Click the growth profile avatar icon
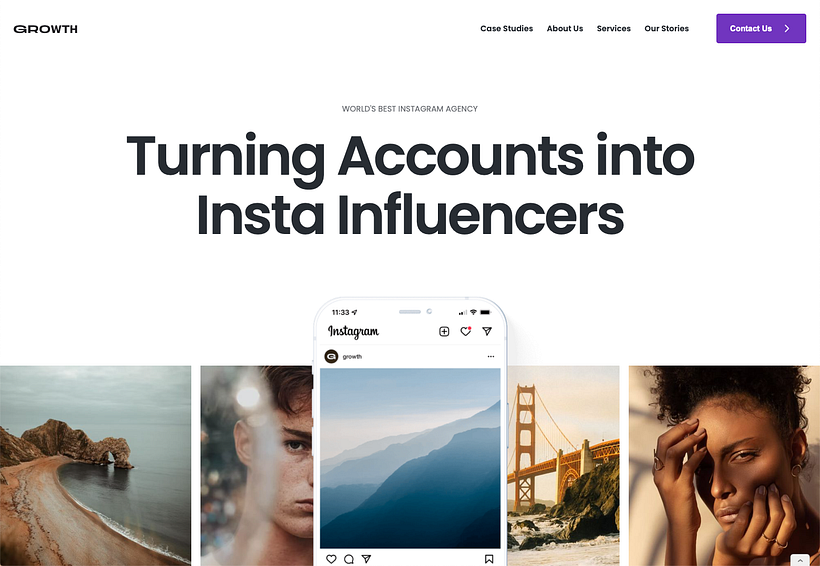820x566 pixels. click(331, 357)
